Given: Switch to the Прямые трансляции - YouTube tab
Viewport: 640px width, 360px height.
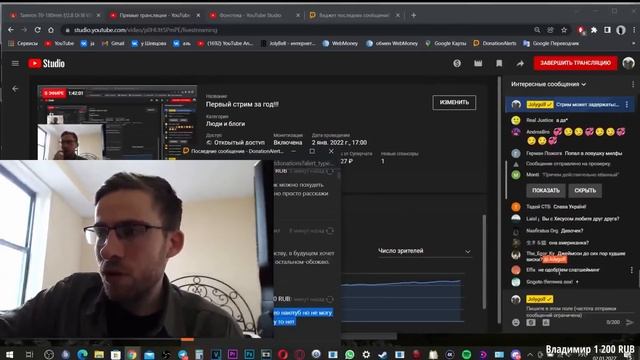Looking at the screenshot, I should (154, 15).
